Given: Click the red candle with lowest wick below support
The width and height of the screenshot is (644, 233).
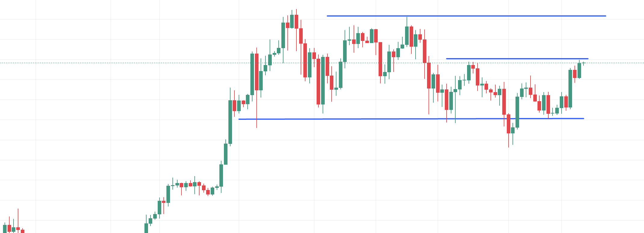Looking at the screenshot, I should click(x=509, y=123).
